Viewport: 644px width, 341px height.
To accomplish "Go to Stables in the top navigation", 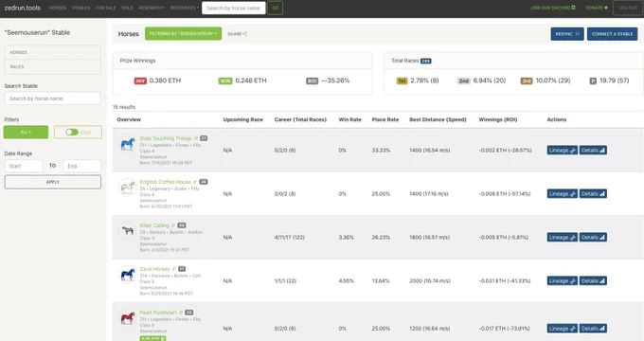I will (80, 8).
